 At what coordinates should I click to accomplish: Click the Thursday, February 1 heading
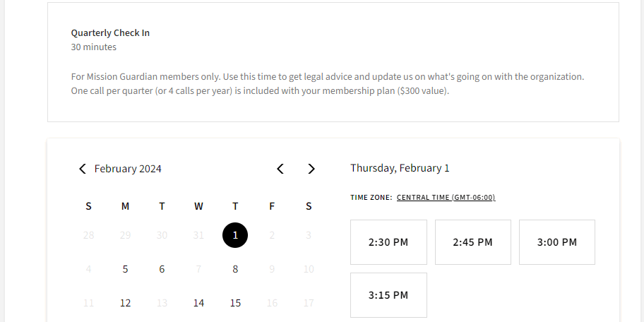point(400,168)
